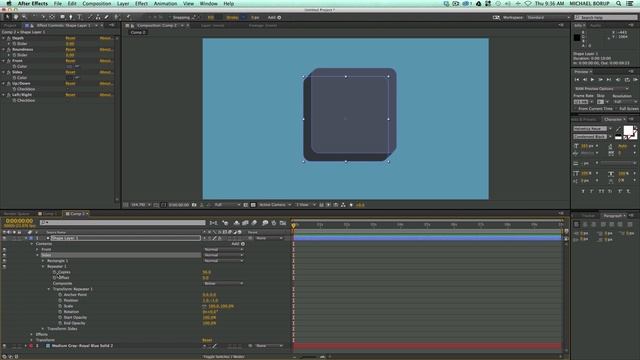Open Shape Layer 1 parent dropdown
This screenshot has height=360, width=640.
click(269, 238)
